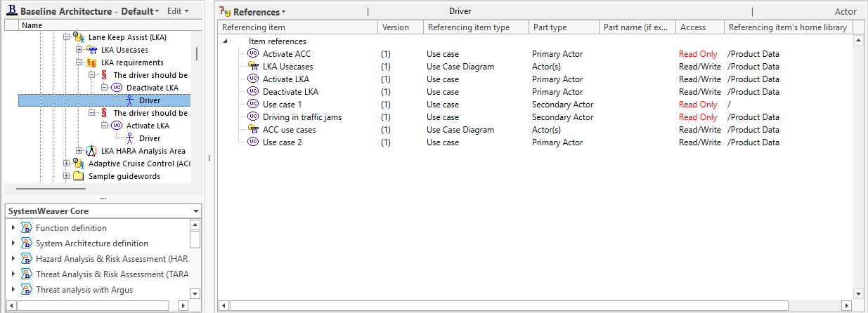Click the Hazard Analysis & Risk Assessment icon

[27, 259]
